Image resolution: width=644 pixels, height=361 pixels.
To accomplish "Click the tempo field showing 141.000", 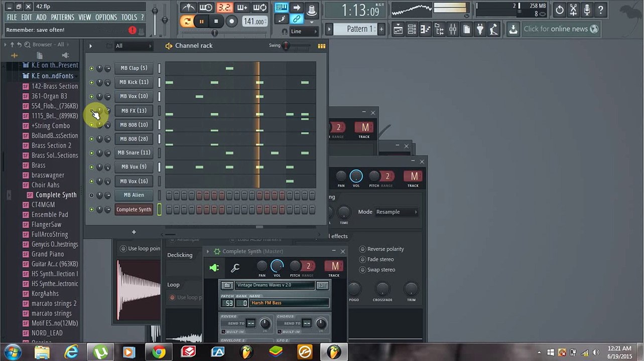I will [x=254, y=22].
